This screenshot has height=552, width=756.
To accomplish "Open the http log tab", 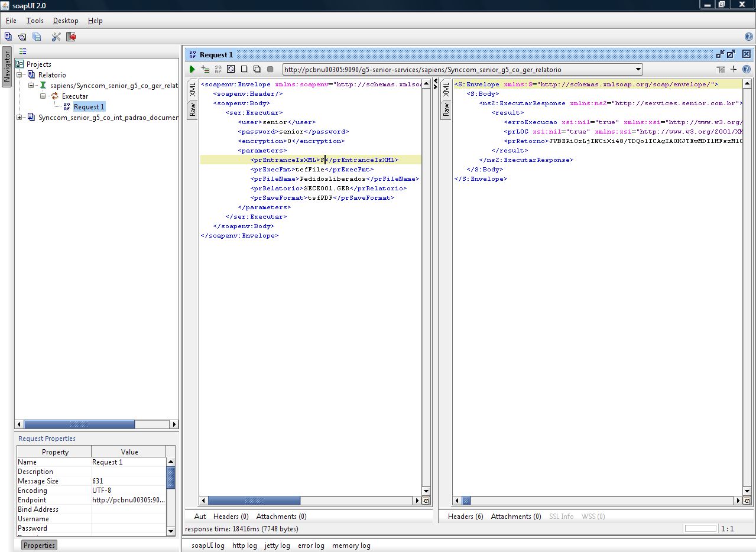I will click(x=244, y=545).
